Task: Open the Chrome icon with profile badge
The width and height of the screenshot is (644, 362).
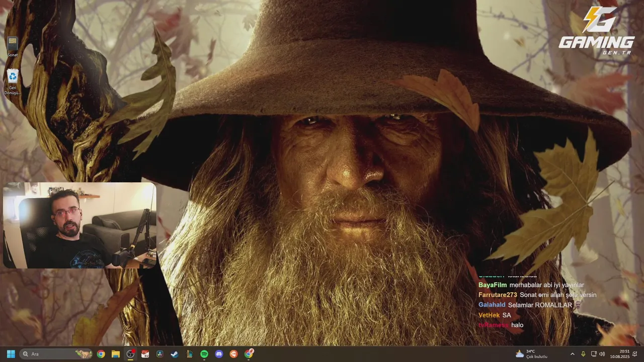Action: (x=249, y=354)
